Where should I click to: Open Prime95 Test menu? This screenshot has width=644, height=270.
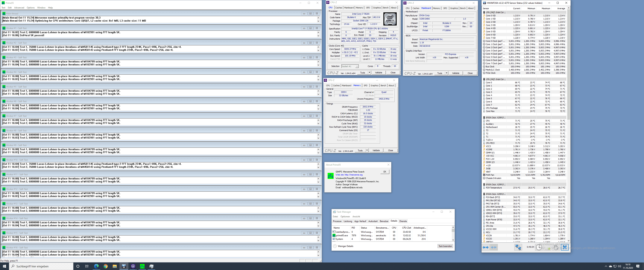pos(4,8)
